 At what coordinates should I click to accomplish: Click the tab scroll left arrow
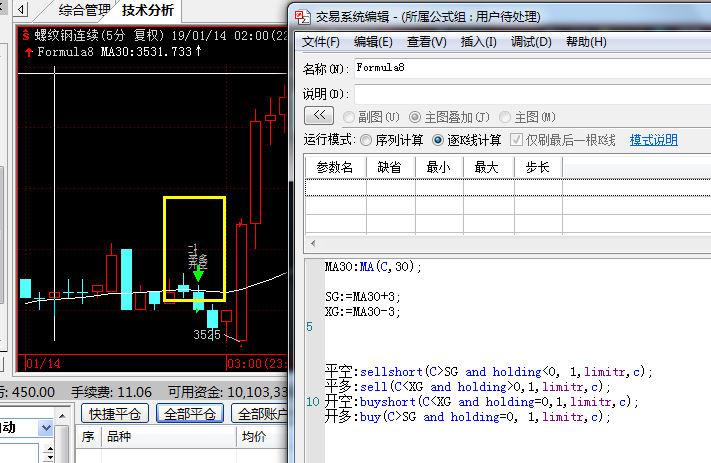(20, 9)
